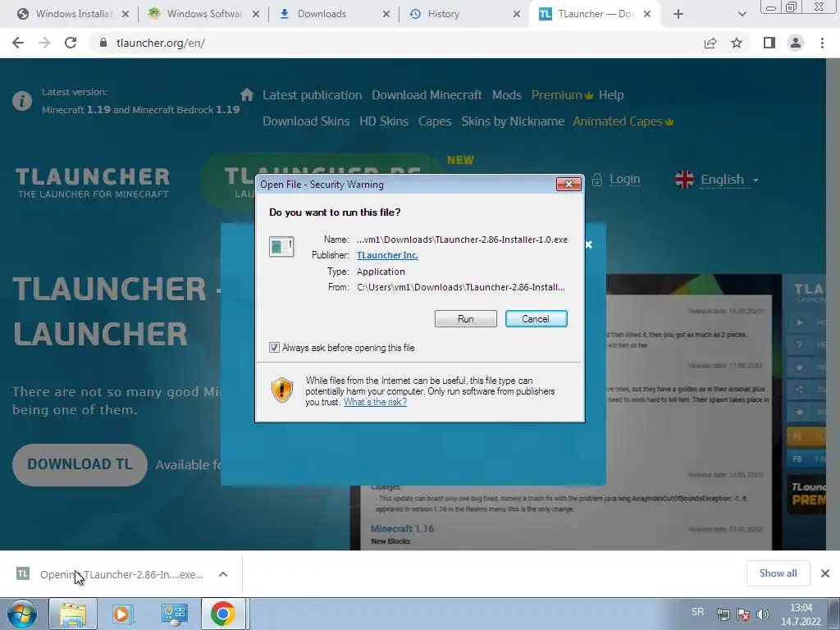The width and height of the screenshot is (840, 630).
Task: Switch to the Windows Installation browser tab
Action: click(x=74, y=14)
